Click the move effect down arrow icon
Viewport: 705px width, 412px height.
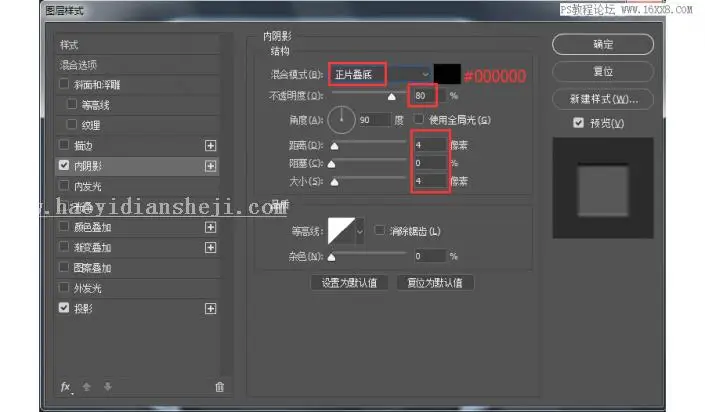click(x=107, y=387)
